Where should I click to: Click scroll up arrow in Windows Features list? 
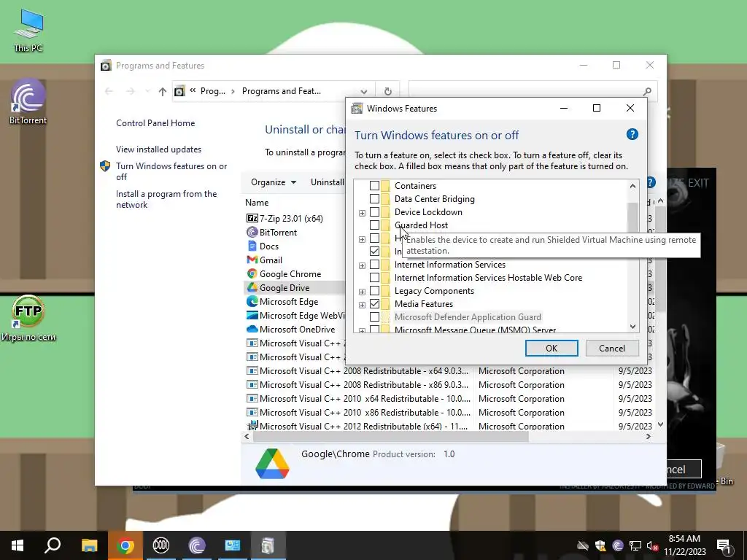point(632,186)
